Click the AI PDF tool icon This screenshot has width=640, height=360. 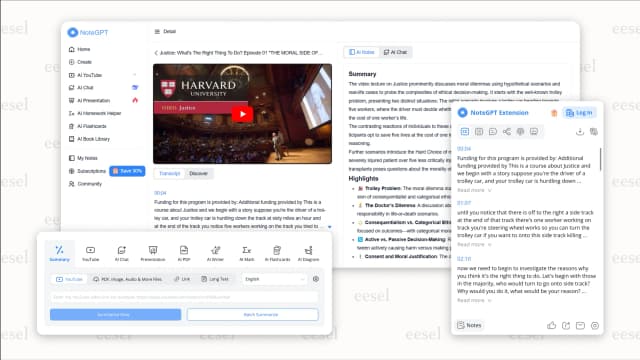click(184, 253)
